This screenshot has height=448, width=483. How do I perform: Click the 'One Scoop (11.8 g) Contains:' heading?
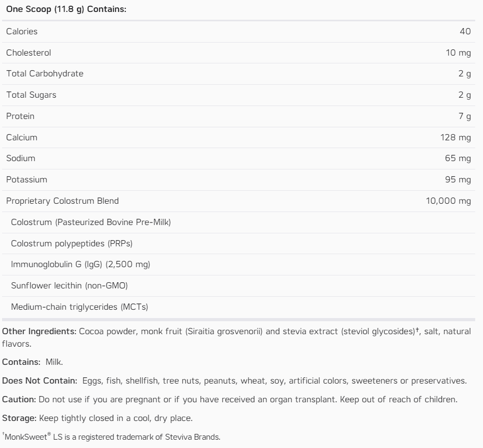(x=66, y=10)
